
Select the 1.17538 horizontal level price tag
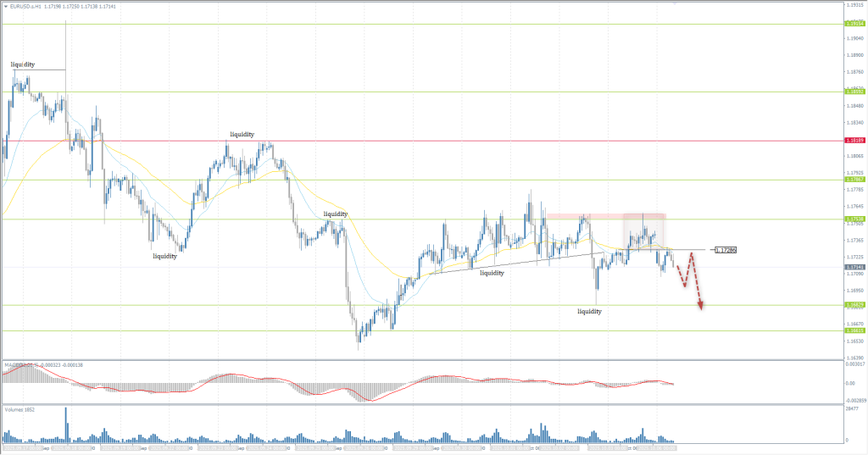[x=854, y=219]
